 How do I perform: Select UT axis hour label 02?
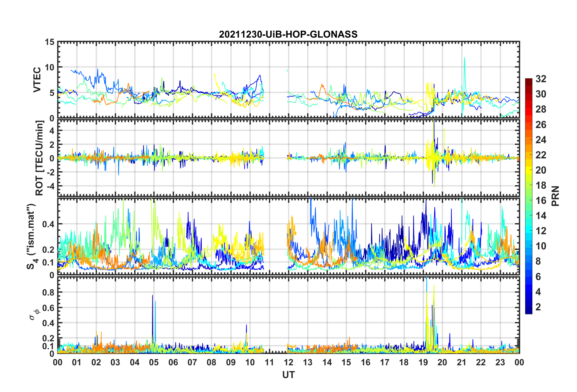[96, 362]
